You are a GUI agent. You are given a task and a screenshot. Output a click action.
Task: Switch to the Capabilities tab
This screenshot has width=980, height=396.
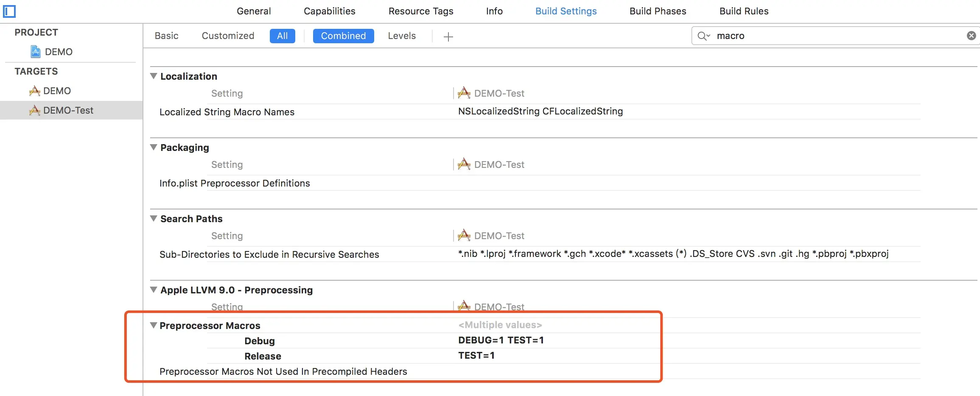click(329, 11)
